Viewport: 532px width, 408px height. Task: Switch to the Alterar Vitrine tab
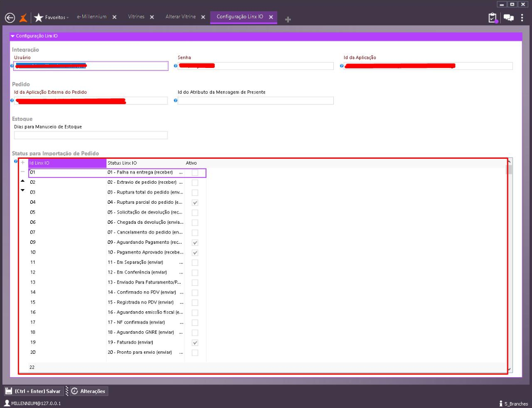(181, 17)
